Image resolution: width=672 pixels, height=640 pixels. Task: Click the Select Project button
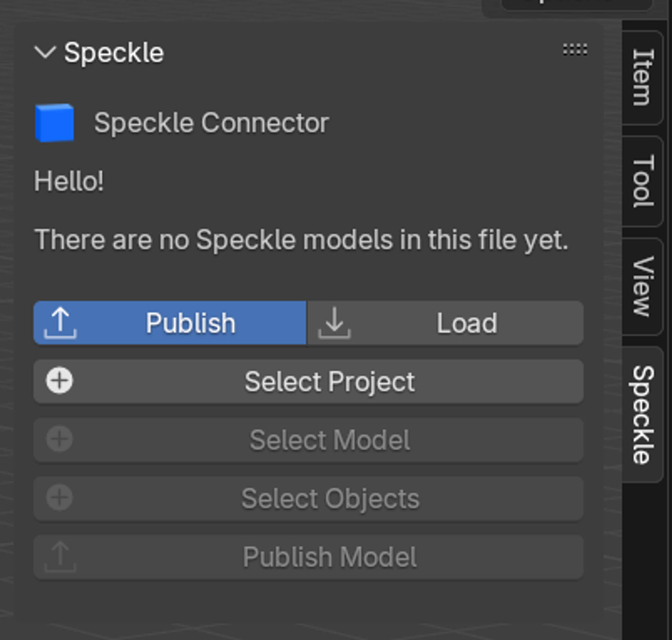pos(309,381)
